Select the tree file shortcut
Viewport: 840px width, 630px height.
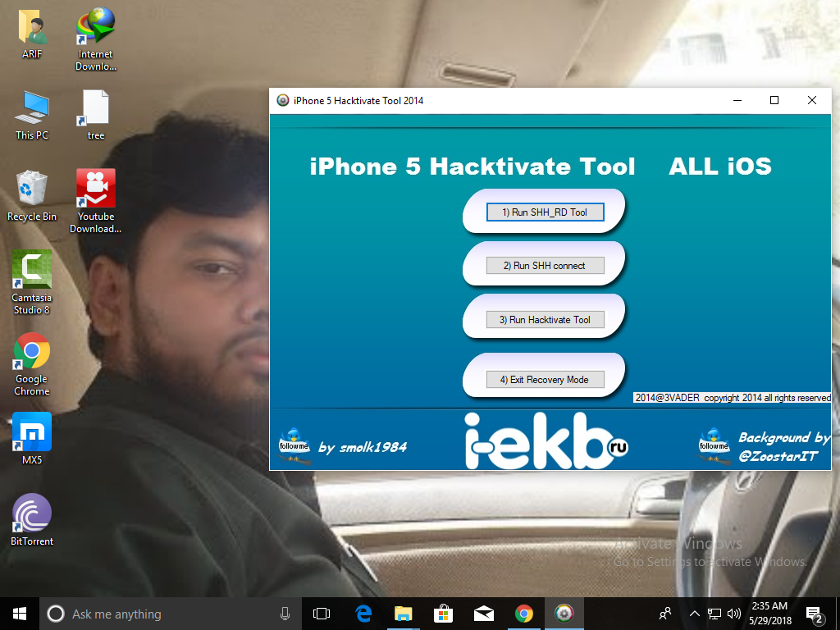coord(96,115)
